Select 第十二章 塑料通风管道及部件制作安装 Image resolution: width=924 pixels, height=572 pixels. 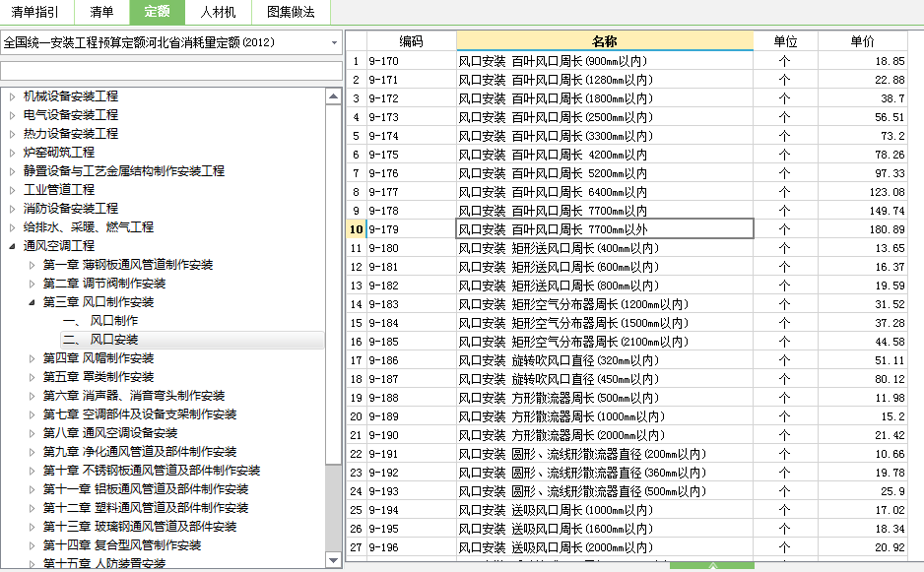(x=146, y=508)
